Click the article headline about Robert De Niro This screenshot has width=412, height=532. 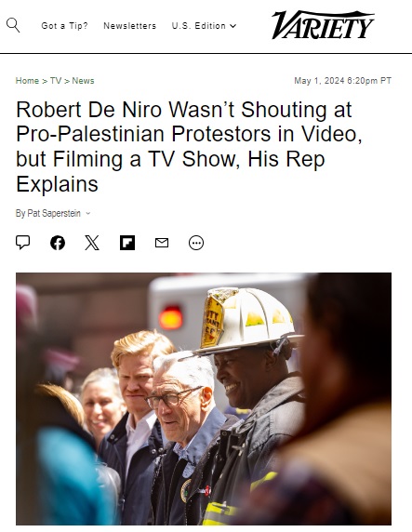pos(189,147)
